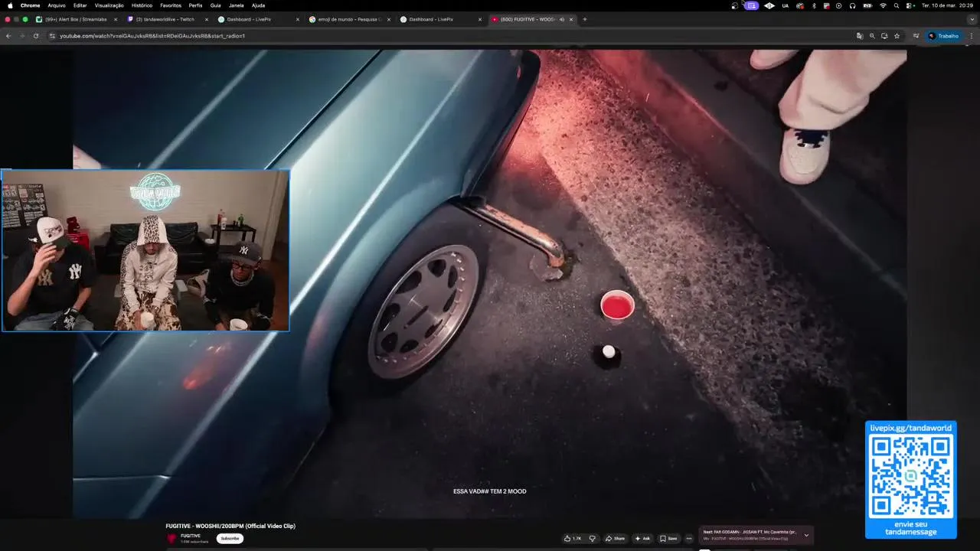
Task: Open the Wi-Fi menu bar icon
Action: tap(883, 5)
